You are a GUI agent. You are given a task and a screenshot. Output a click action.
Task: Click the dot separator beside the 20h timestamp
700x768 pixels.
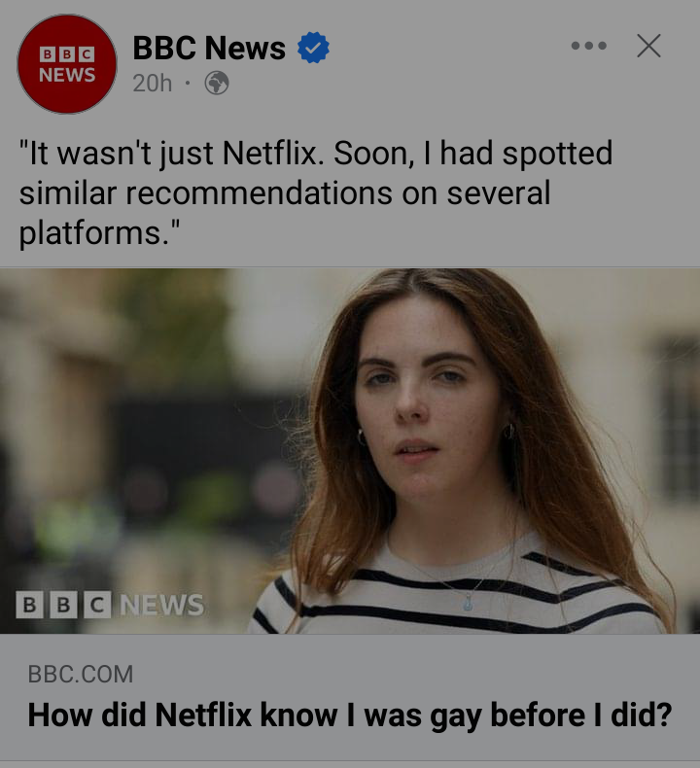[188, 84]
